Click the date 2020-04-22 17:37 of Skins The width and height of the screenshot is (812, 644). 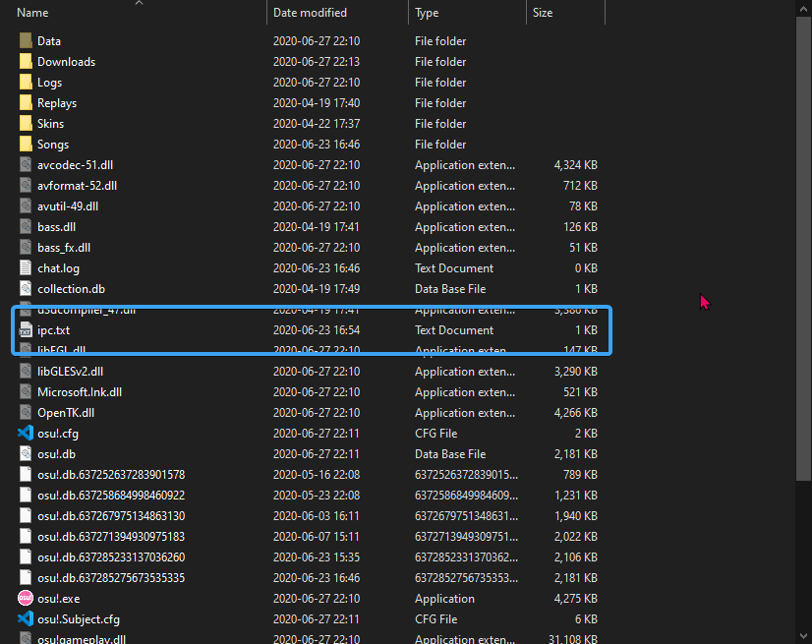point(317,124)
